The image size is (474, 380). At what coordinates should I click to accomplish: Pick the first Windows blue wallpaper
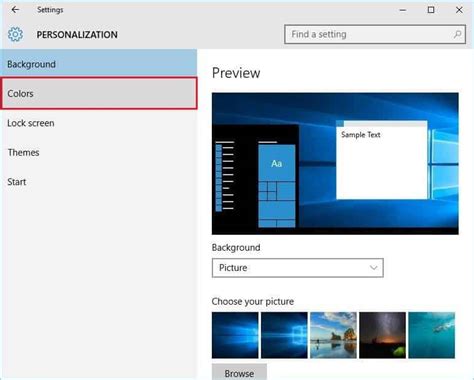pos(235,335)
